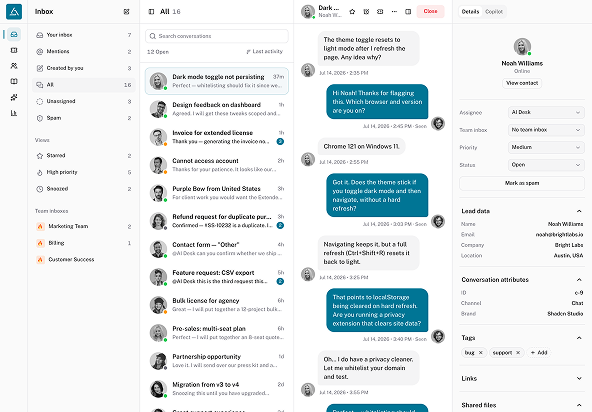The width and height of the screenshot is (592, 412).
Task: Click the red Close conversation button
Action: tap(430, 11)
